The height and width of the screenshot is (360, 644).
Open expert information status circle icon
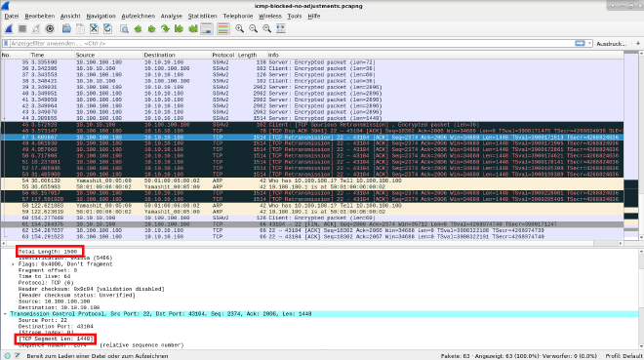coord(8,356)
